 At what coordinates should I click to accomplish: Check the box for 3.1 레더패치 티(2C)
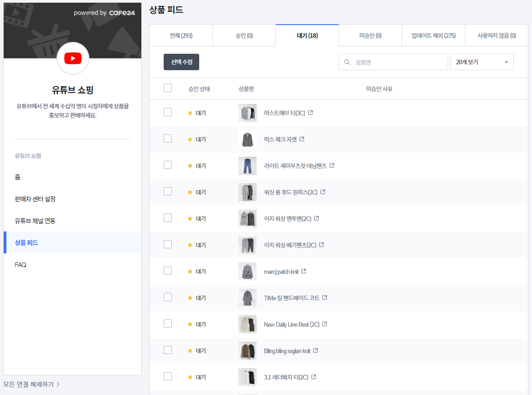tap(168, 377)
